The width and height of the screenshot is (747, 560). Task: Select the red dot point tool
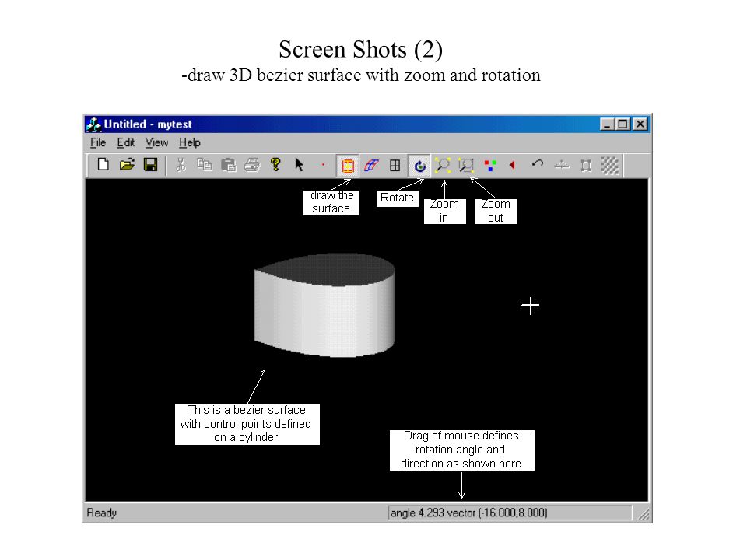323,165
